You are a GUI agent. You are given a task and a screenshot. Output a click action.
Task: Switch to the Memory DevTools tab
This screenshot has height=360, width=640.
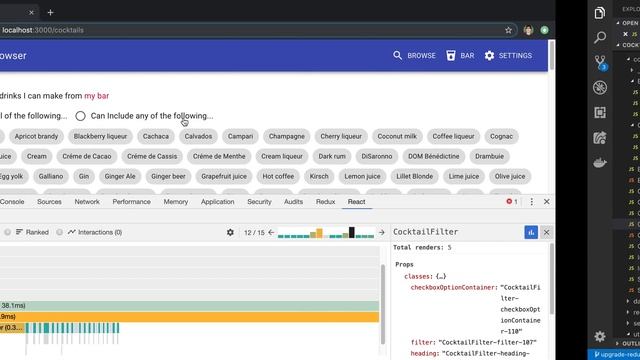point(176,202)
